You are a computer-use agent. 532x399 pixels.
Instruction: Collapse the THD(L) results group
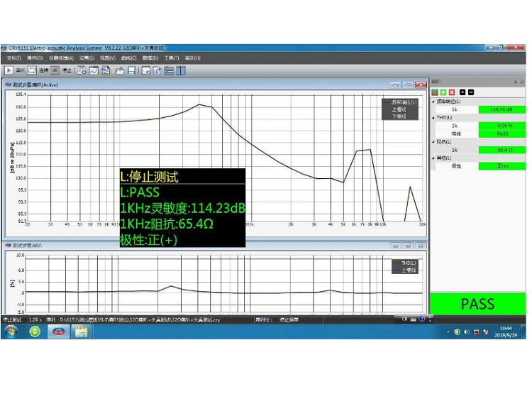click(433, 117)
